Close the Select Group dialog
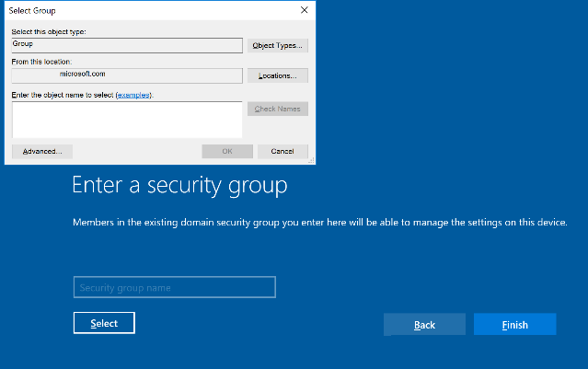The width and height of the screenshot is (588, 369). 304,9
